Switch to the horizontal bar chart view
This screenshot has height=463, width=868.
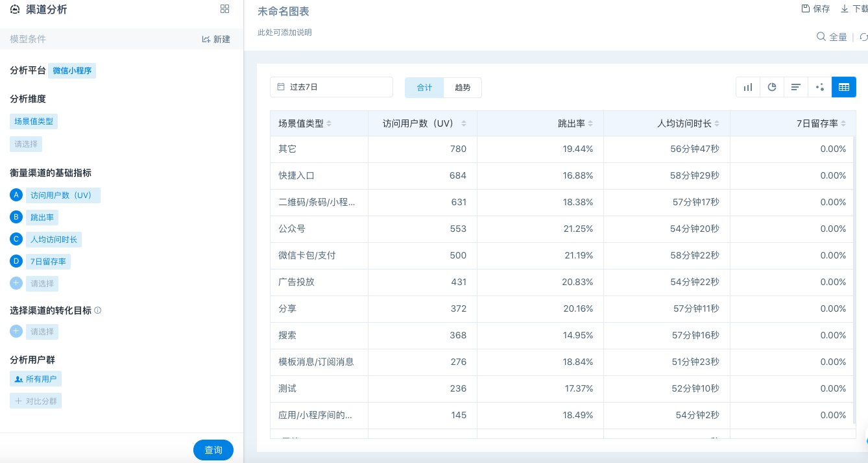click(x=796, y=87)
